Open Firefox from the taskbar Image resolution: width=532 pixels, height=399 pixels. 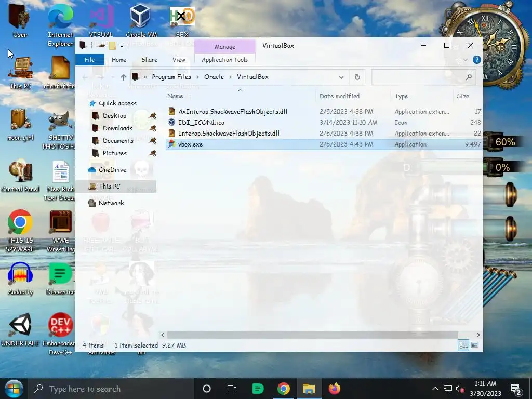335,389
